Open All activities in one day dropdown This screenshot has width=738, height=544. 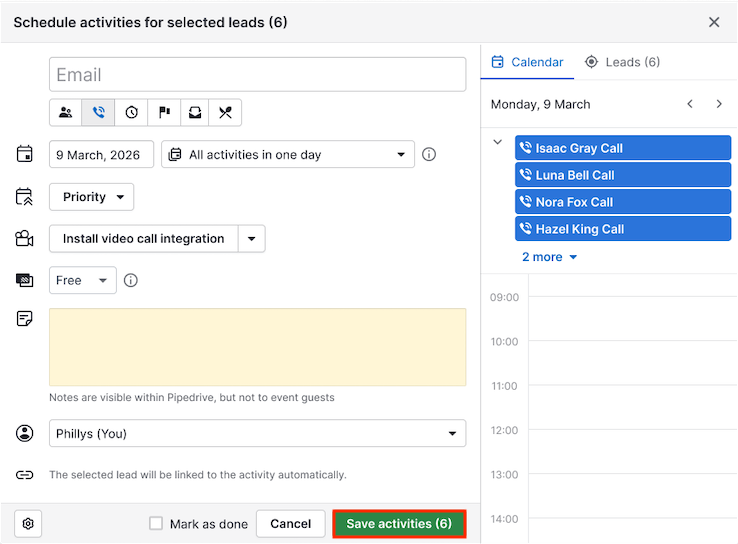coord(288,155)
